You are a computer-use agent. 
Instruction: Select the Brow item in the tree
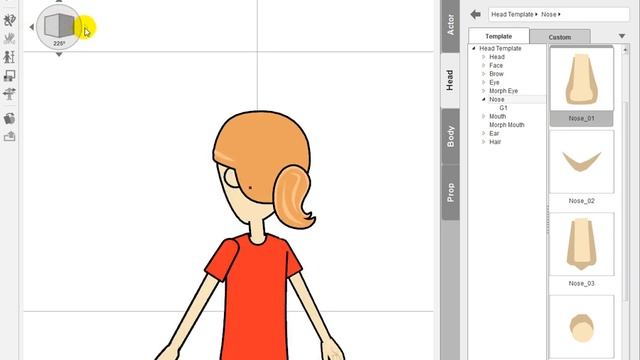[x=496, y=74]
